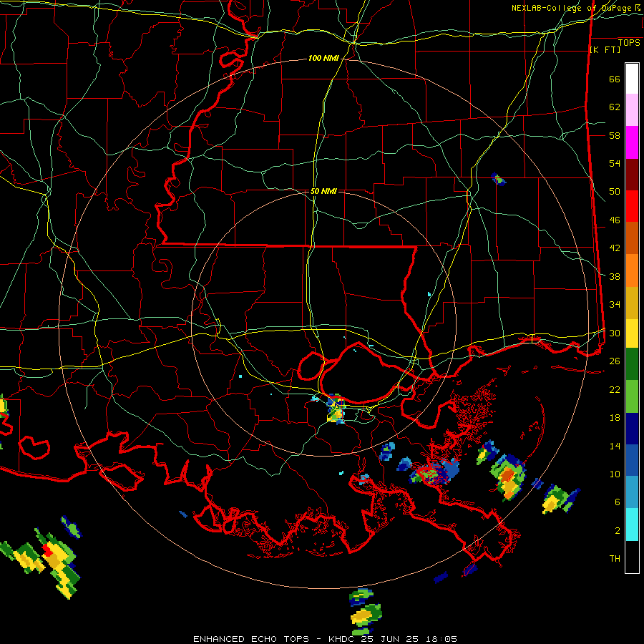Select the light pink legend color segment
This screenshot has height=644, width=644.
[x=632, y=110]
